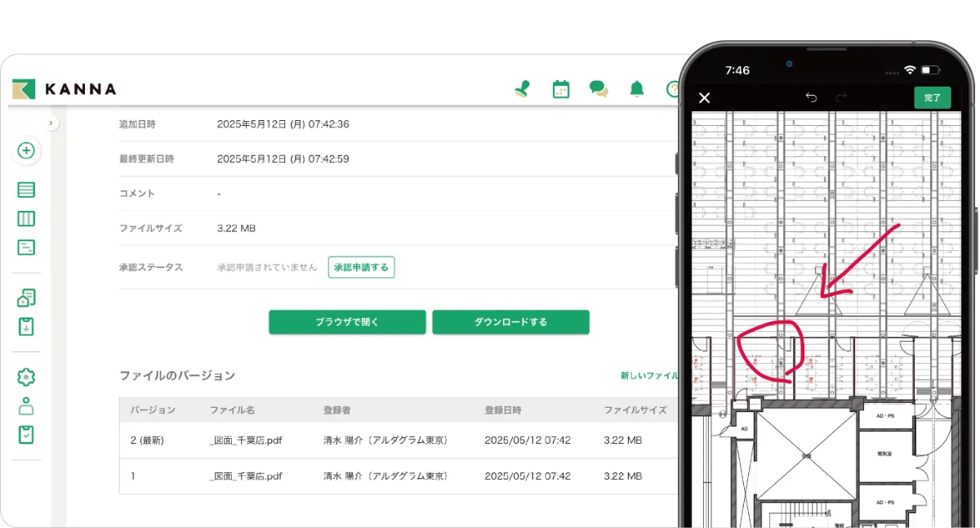Click the 登録者 column header
The width and height of the screenshot is (980, 528).
click(337, 410)
